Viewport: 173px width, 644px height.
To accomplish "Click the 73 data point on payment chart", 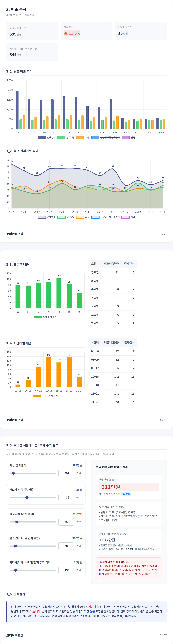I will click(x=11, y=164).
